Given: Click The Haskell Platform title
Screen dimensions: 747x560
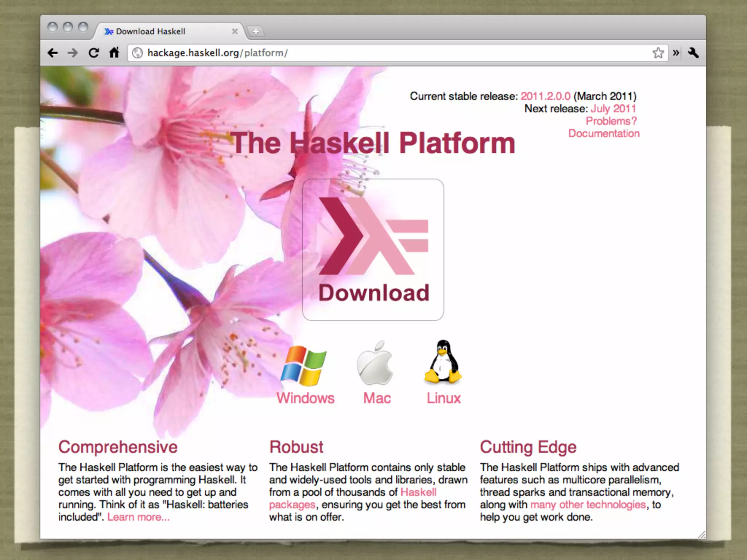Looking at the screenshot, I should tap(373, 143).
